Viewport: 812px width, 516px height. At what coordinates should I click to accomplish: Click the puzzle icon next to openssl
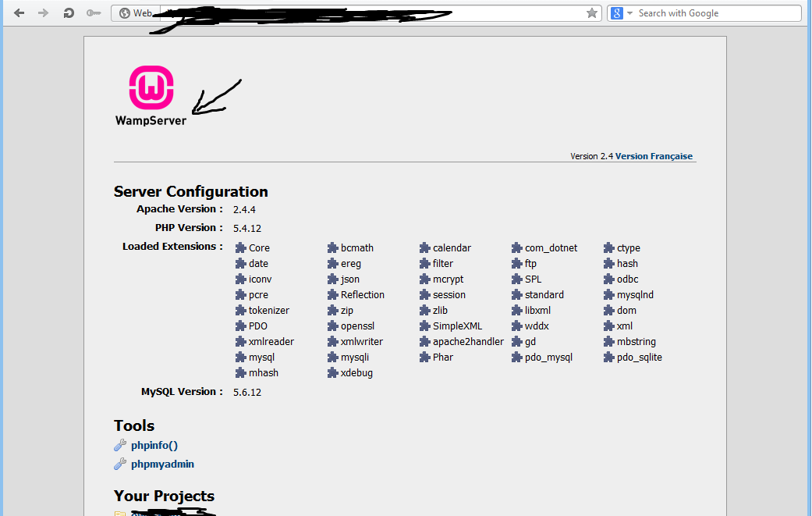pyautogui.click(x=333, y=326)
